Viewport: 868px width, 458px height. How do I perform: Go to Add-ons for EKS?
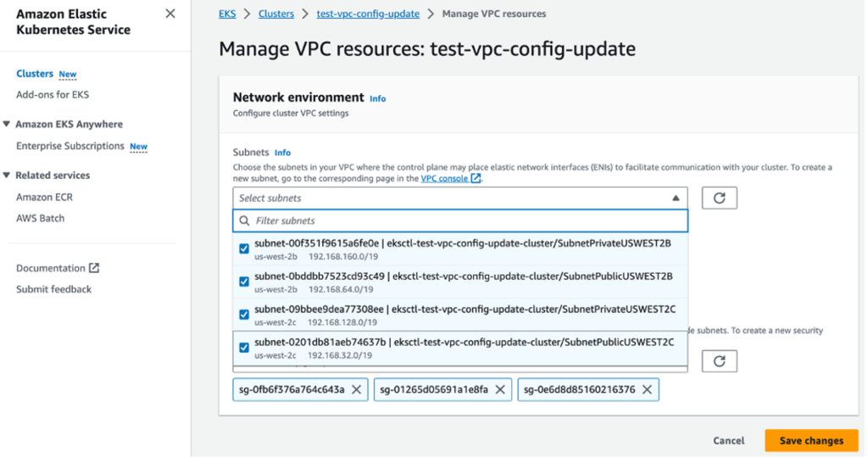click(x=53, y=95)
